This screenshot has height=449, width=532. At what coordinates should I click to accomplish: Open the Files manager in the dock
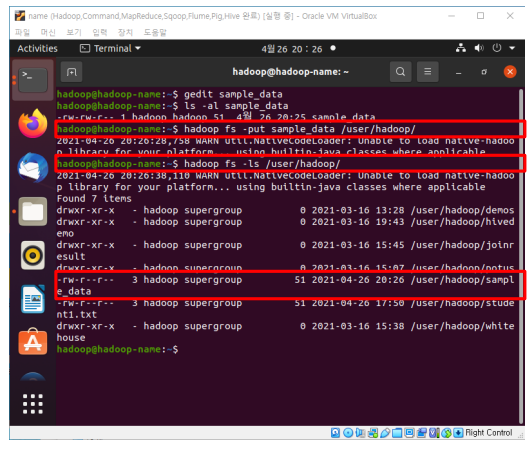click(x=33, y=211)
